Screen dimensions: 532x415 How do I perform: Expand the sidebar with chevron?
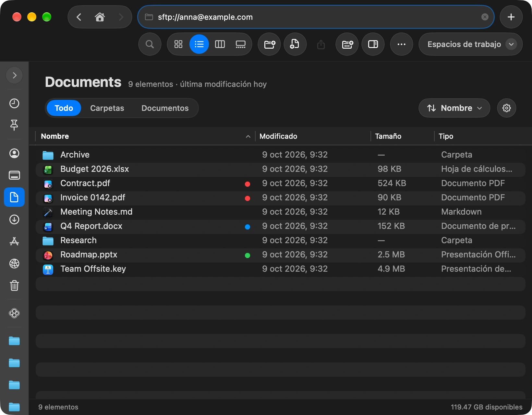[x=14, y=75]
